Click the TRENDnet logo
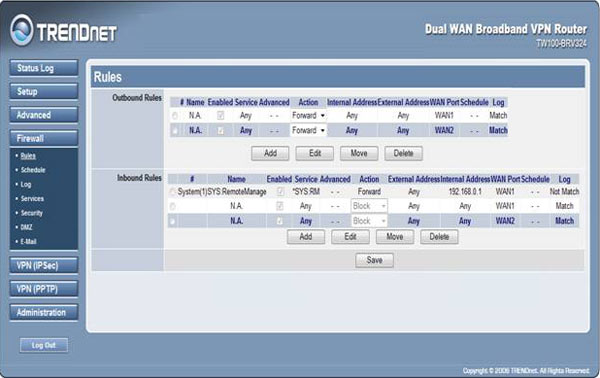Screen dimensions: 600x378 click(64, 31)
